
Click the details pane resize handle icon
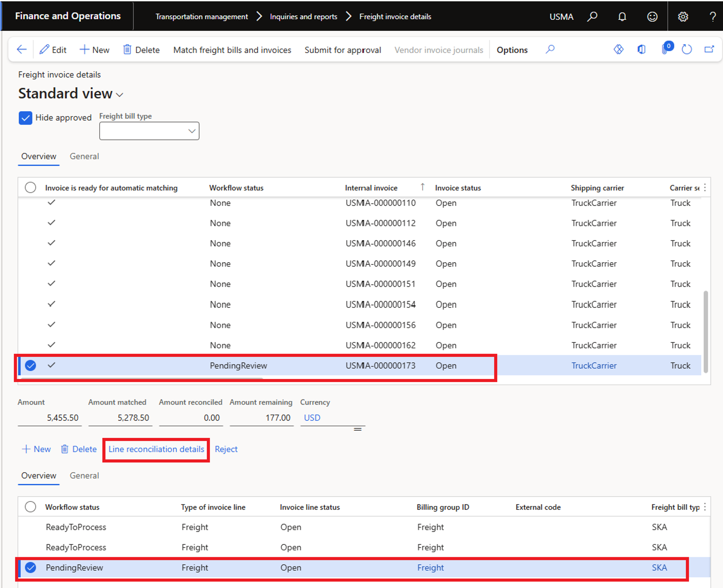[357, 429]
